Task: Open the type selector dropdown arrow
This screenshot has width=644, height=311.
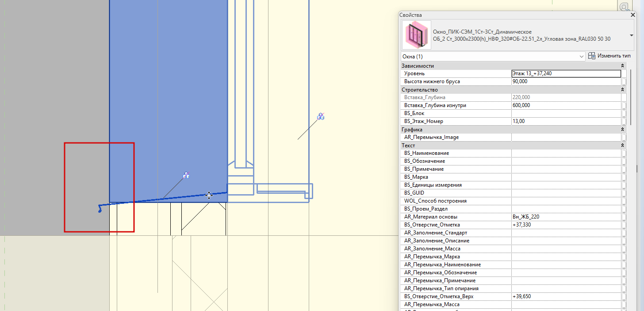Action: (632, 35)
